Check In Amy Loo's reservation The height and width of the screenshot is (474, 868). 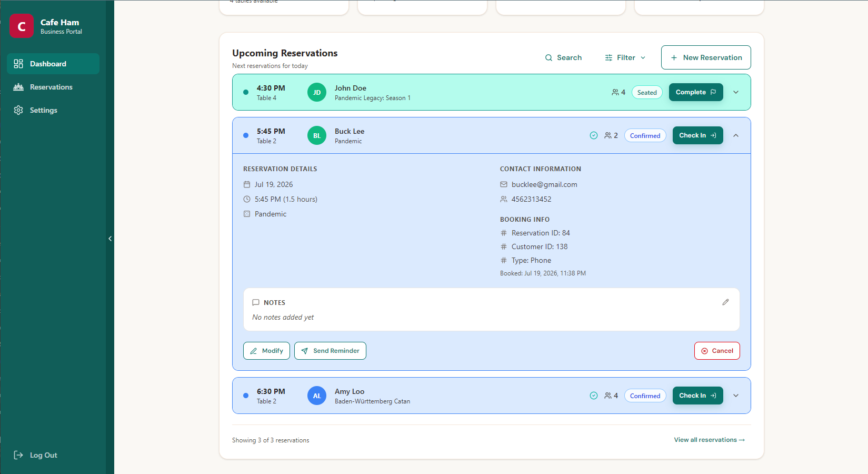(x=698, y=396)
